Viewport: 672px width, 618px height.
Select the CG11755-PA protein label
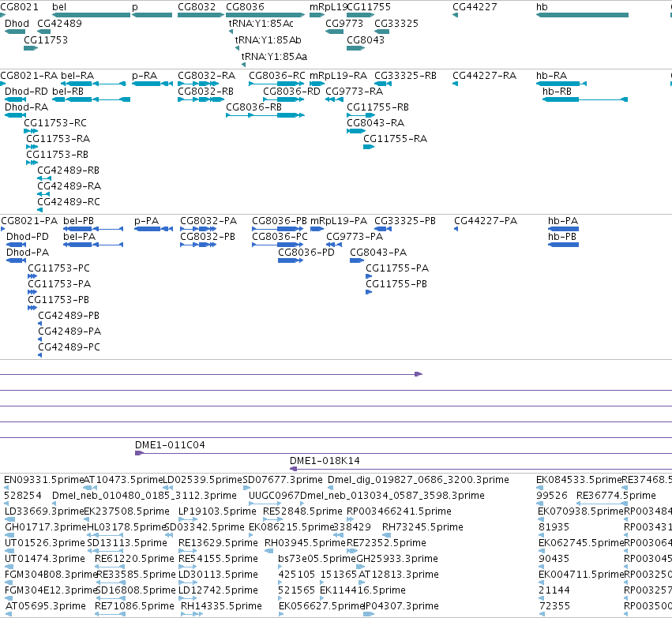point(397,268)
